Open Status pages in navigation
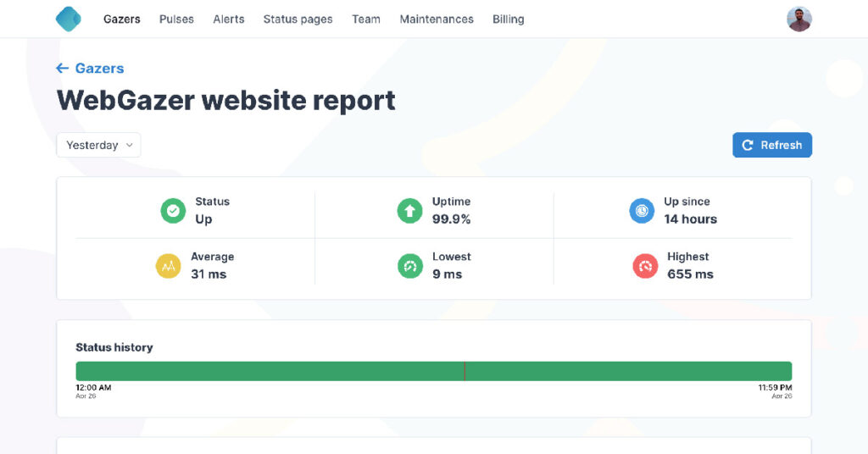 point(298,19)
